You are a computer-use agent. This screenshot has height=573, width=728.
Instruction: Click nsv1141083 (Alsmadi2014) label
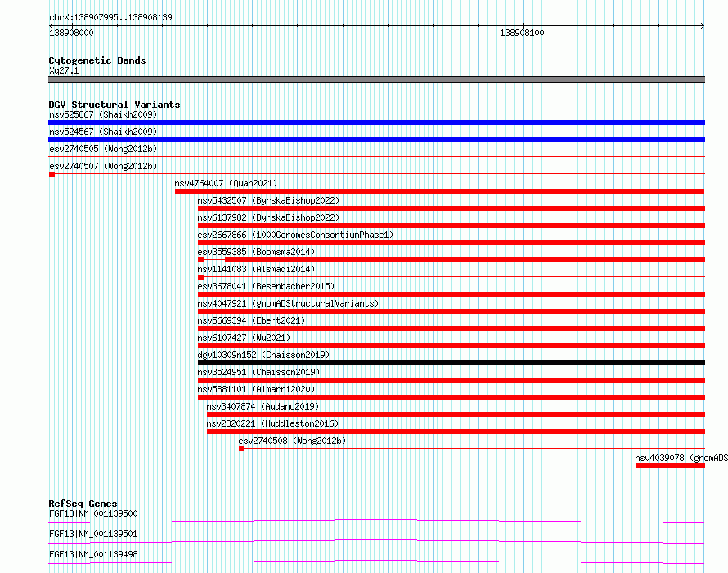256,269
